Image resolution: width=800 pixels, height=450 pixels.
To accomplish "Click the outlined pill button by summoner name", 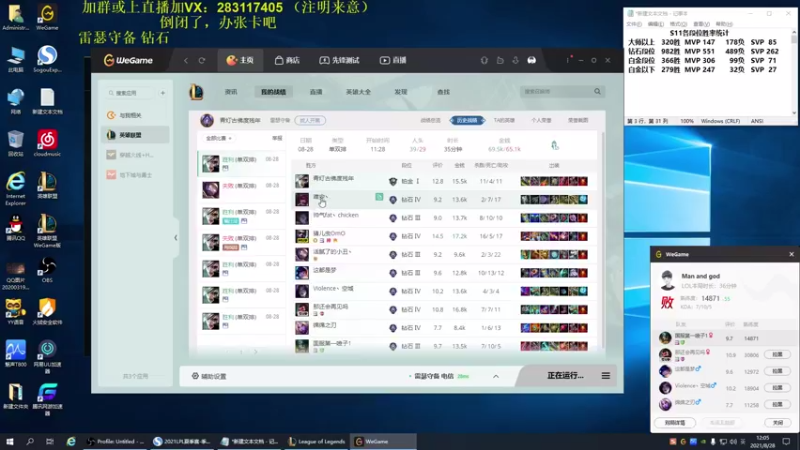I will (310, 120).
